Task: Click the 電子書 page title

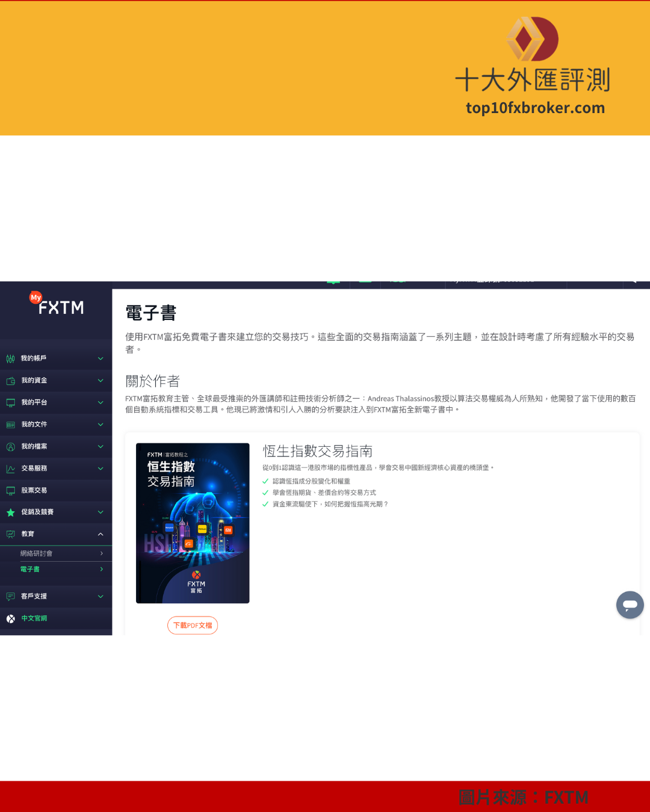Action: point(151,313)
